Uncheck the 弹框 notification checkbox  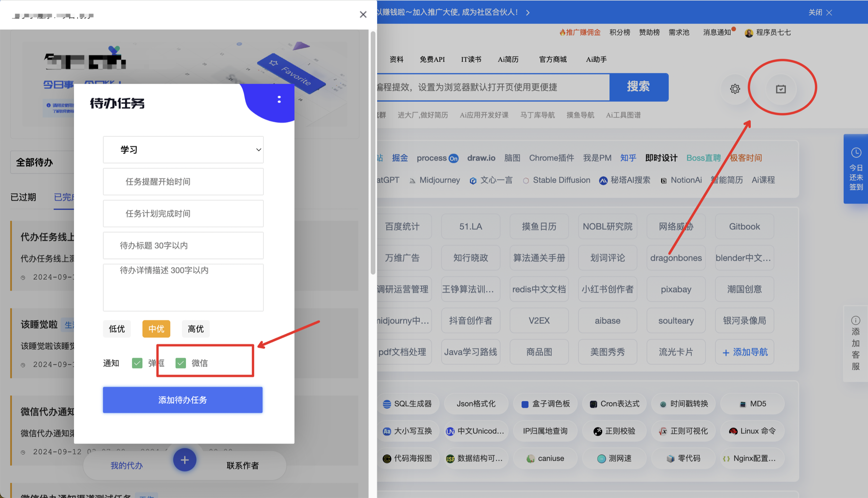pyautogui.click(x=137, y=363)
